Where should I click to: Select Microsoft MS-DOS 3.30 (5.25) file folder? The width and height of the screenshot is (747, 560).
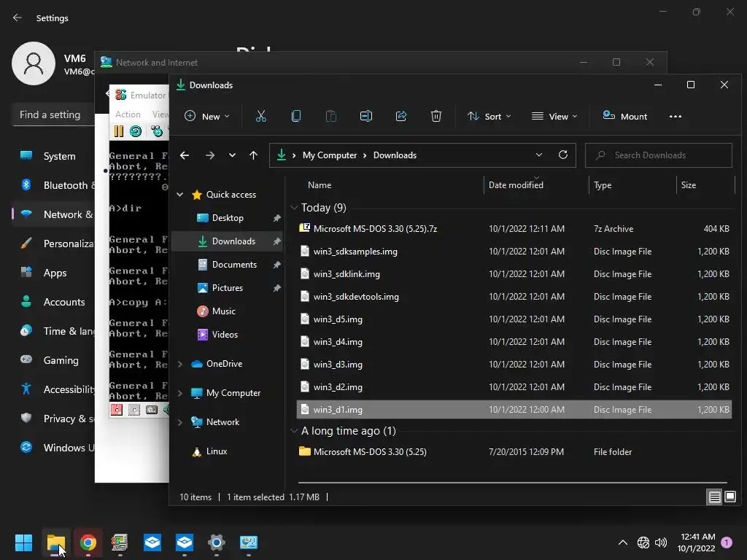point(514,451)
